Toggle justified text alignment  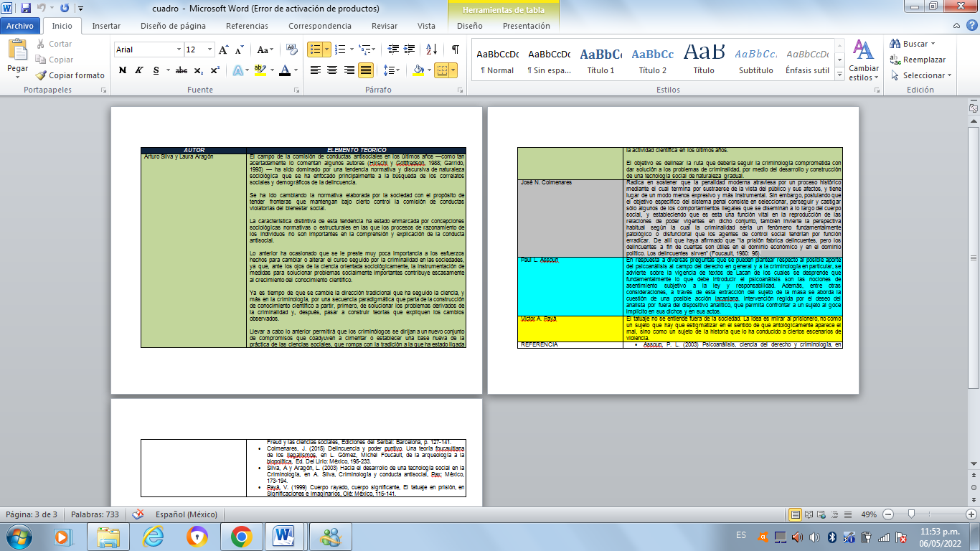tap(366, 70)
